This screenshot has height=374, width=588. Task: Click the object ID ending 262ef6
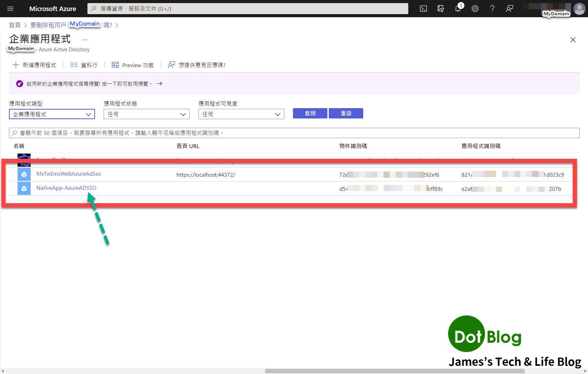[x=389, y=175]
